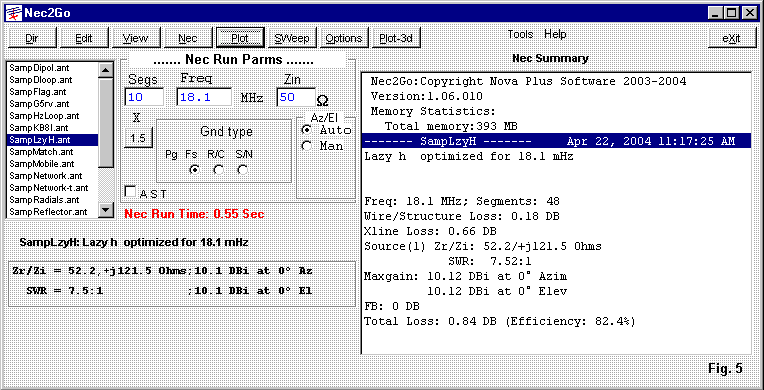Image resolution: width=764 pixels, height=390 pixels.
Task: Open the Tools menu
Action: [x=520, y=34]
